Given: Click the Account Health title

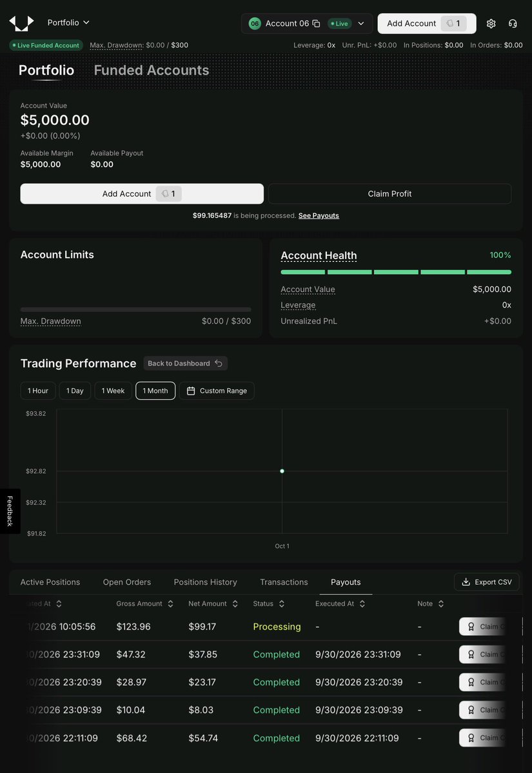Looking at the screenshot, I should 319,256.
